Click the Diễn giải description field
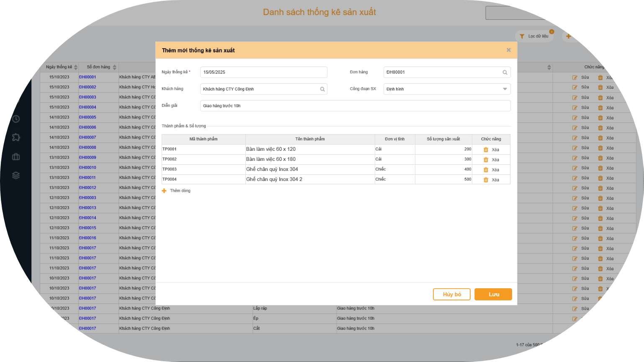 [x=355, y=106]
